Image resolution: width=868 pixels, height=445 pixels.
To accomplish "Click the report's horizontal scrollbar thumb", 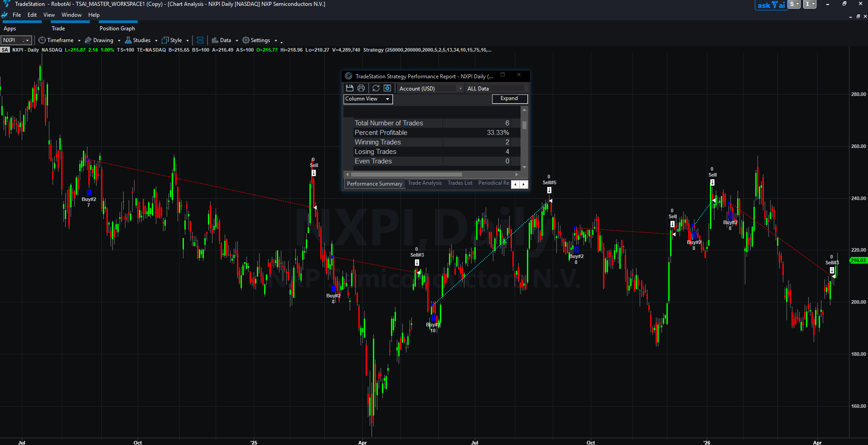I will (x=406, y=174).
